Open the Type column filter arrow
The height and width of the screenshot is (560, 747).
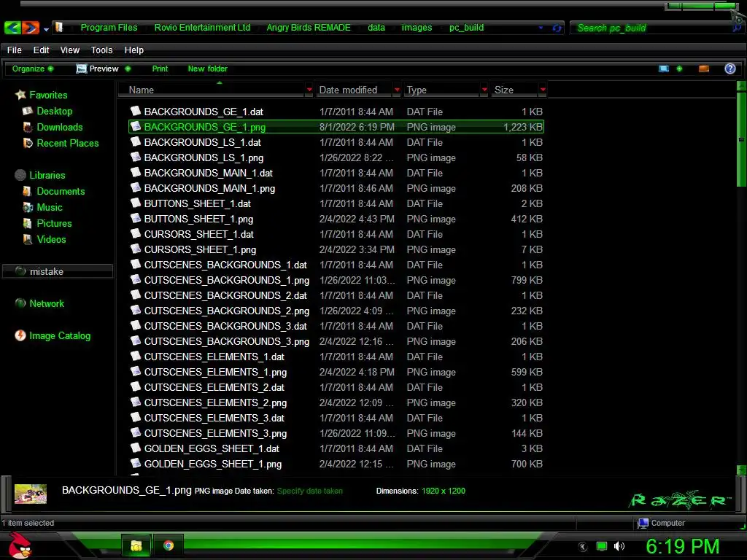(484, 90)
